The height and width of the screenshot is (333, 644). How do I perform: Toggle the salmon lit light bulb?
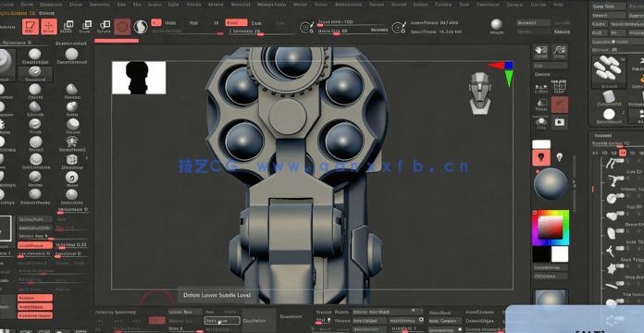(x=541, y=157)
